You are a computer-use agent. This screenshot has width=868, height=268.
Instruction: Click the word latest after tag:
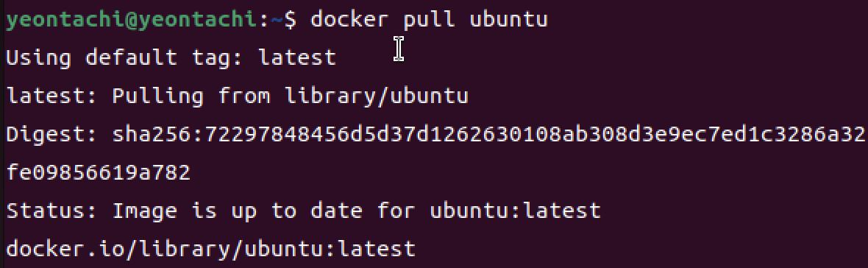[x=298, y=57]
